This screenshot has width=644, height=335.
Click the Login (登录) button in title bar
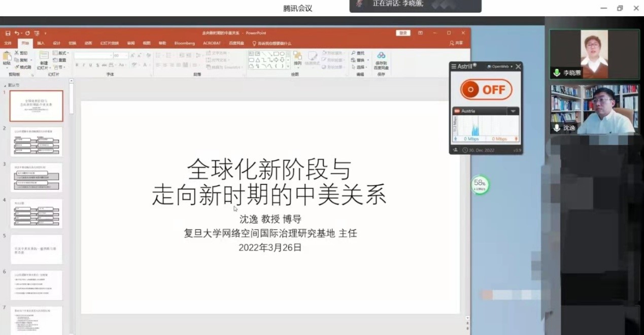tap(403, 33)
